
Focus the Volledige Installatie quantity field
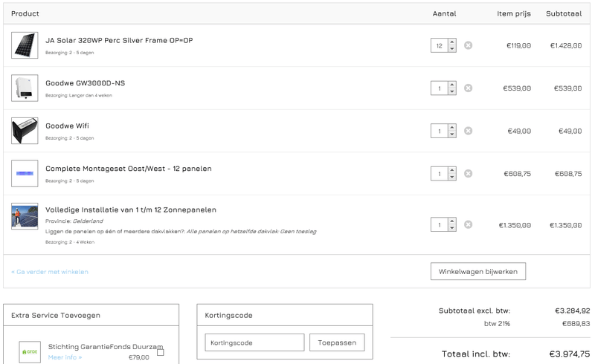(x=440, y=224)
